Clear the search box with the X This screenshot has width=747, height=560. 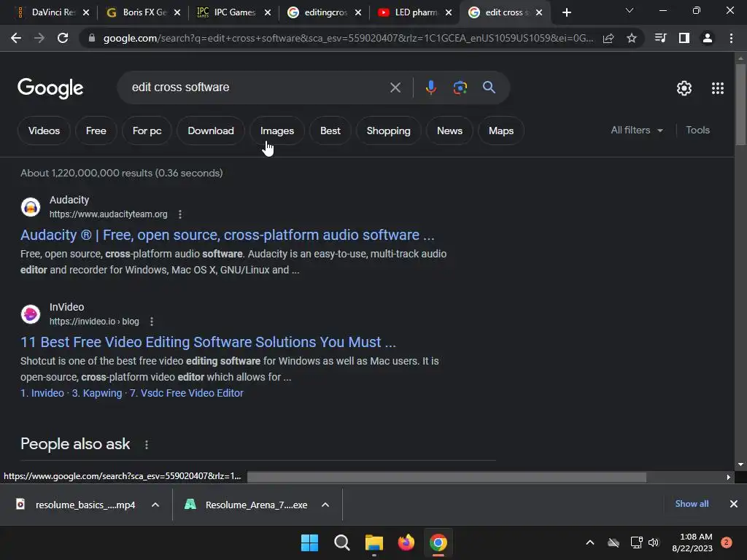click(x=395, y=87)
